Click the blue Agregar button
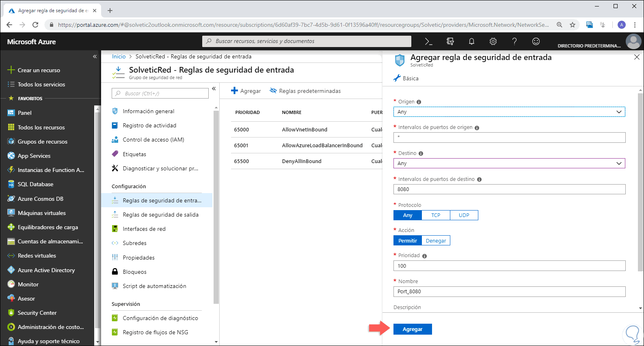The width and height of the screenshot is (644, 346). [413, 329]
